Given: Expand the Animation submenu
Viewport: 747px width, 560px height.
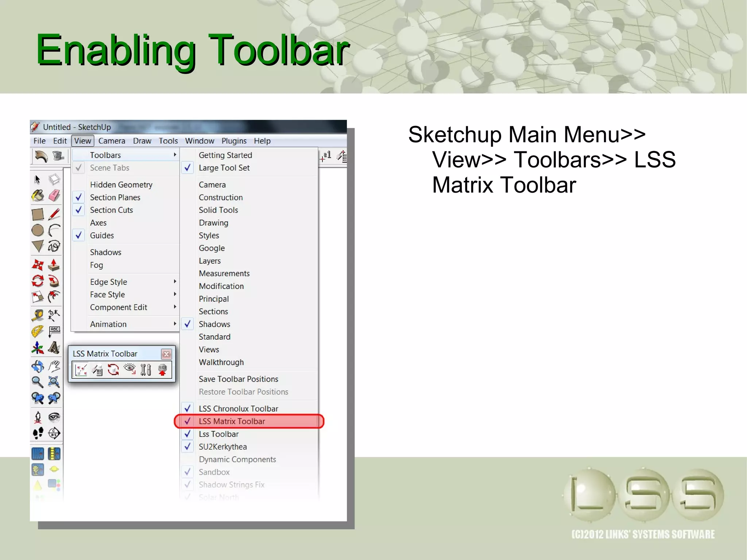Looking at the screenshot, I should point(125,324).
